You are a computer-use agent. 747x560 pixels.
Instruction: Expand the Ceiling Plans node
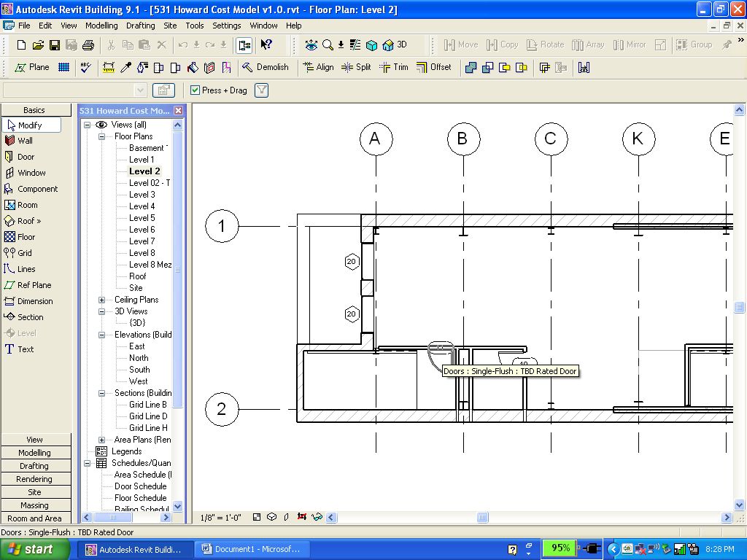(x=101, y=300)
